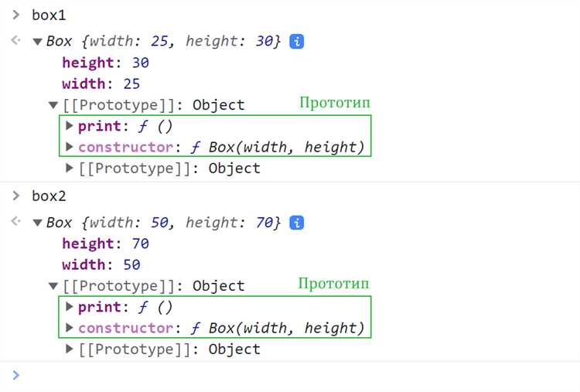Select the width: 50 property
The width and height of the screenshot is (580, 392).
pos(101,264)
